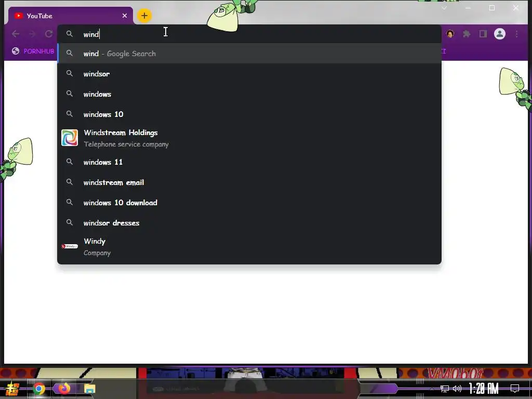Select the YouTube tab
Viewport: 532px width, 399px height.
click(71, 16)
